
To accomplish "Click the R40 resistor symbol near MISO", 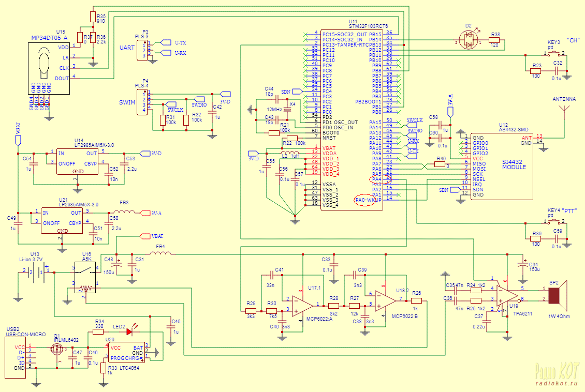I will pyautogui.click(x=441, y=163).
